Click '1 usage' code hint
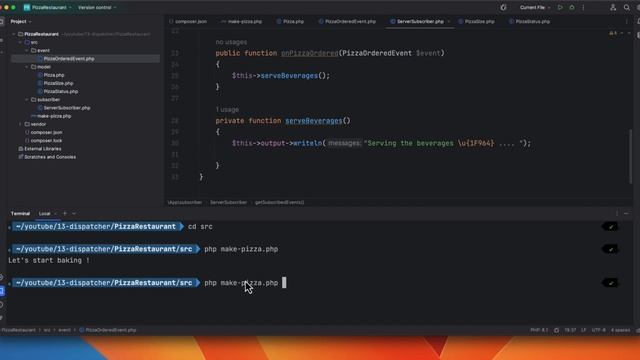The image size is (640, 360). (x=227, y=110)
